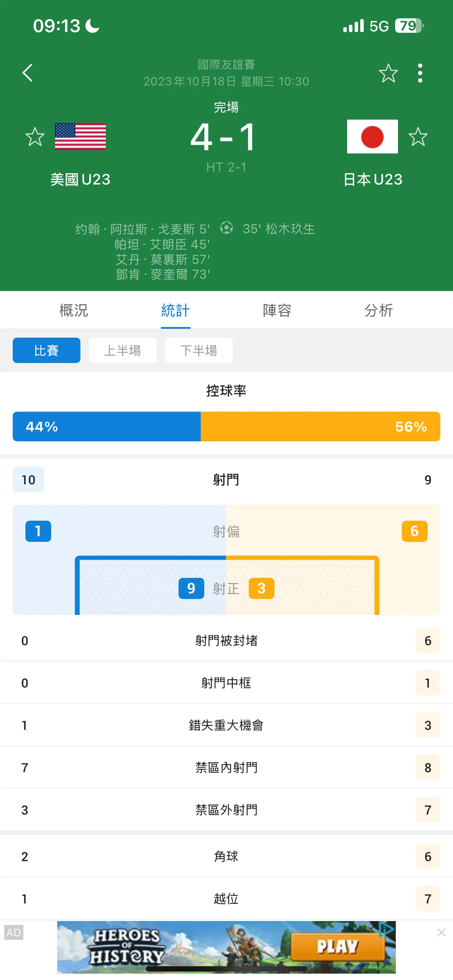
Task: Tap the USA flag icon
Action: (80, 137)
